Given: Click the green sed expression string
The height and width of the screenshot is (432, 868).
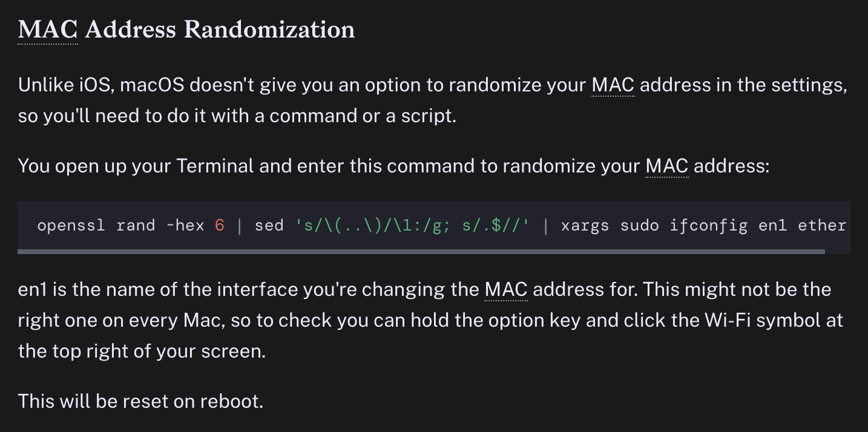Looking at the screenshot, I should click(x=412, y=226).
